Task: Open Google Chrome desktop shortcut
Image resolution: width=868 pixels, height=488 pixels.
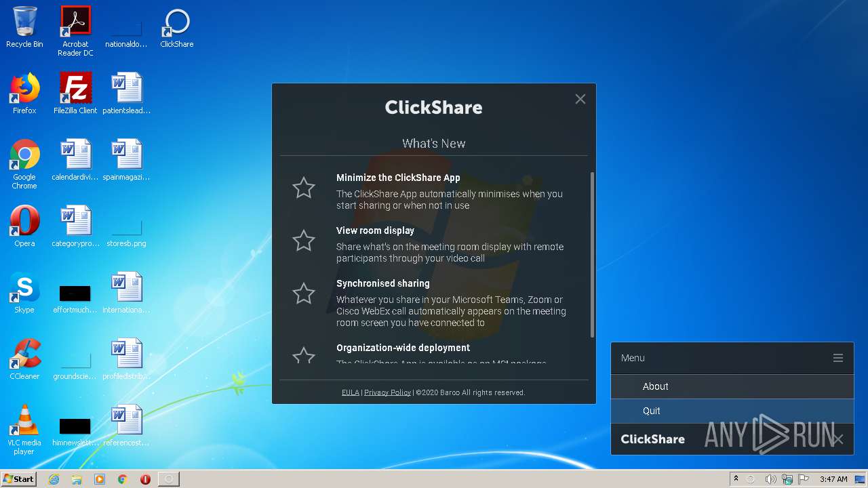Action: pyautogui.click(x=24, y=165)
